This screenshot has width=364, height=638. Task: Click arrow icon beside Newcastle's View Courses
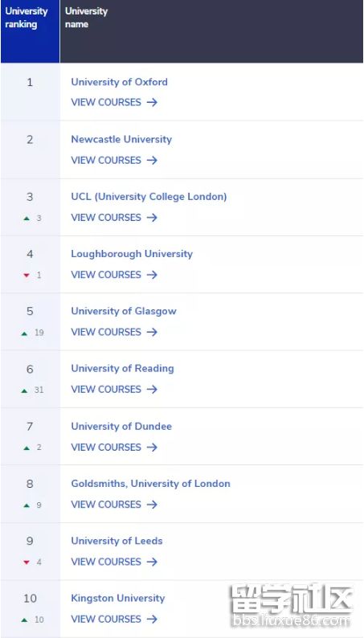coord(152,160)
